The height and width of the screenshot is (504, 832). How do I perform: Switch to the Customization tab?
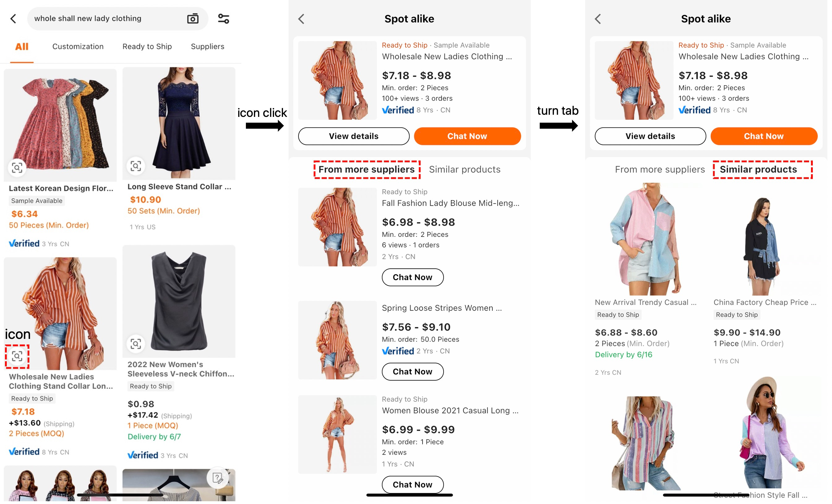78,46
